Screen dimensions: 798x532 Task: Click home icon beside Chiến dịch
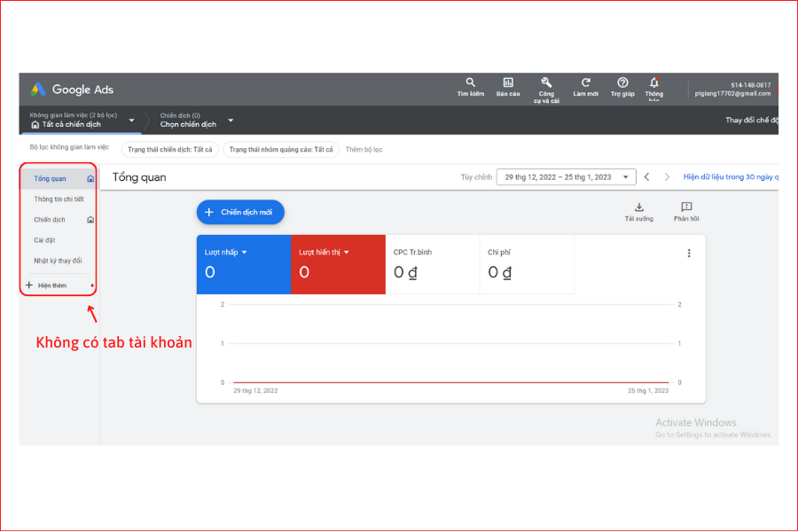point(90,220)
